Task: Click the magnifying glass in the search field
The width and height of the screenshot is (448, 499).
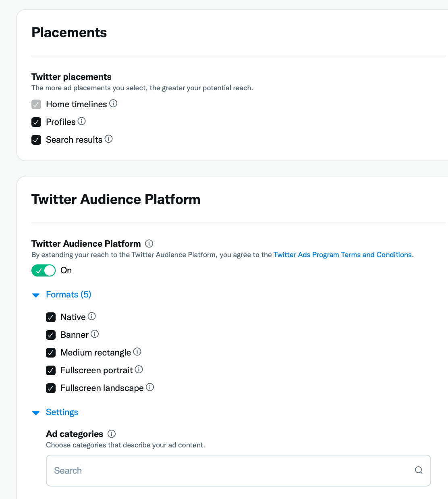Action: click(418, 470)
